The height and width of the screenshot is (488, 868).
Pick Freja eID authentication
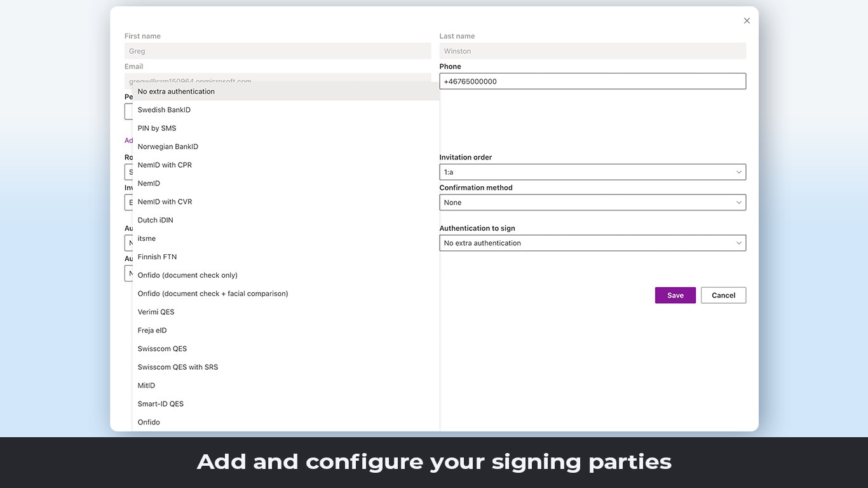(x=152, y=330)
